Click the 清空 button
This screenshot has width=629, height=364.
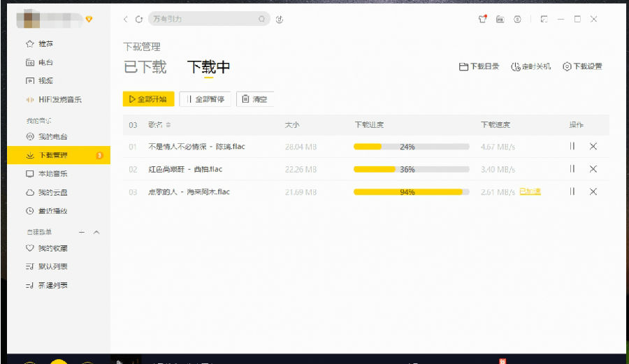coord(255,99)
